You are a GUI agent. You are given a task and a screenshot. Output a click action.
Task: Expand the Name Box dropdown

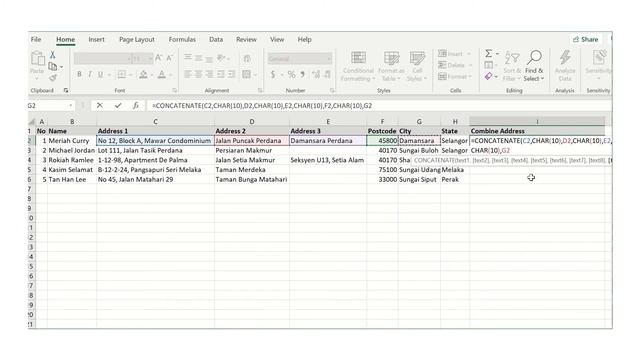click(x=71, y=106)
